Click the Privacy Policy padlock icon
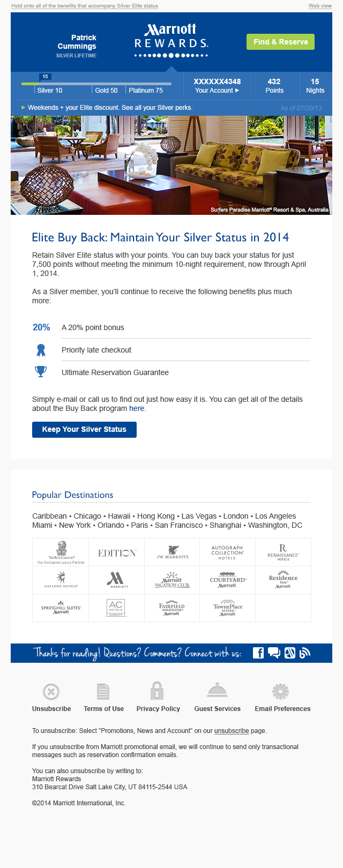This screenshot has height=868, width=343. pyautogui.click(x=157, y=691)
